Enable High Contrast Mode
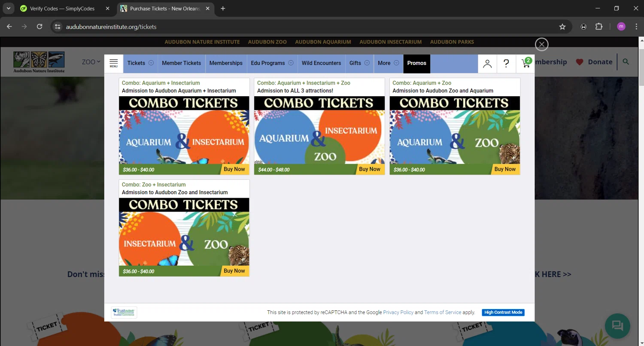 [503, 312]
